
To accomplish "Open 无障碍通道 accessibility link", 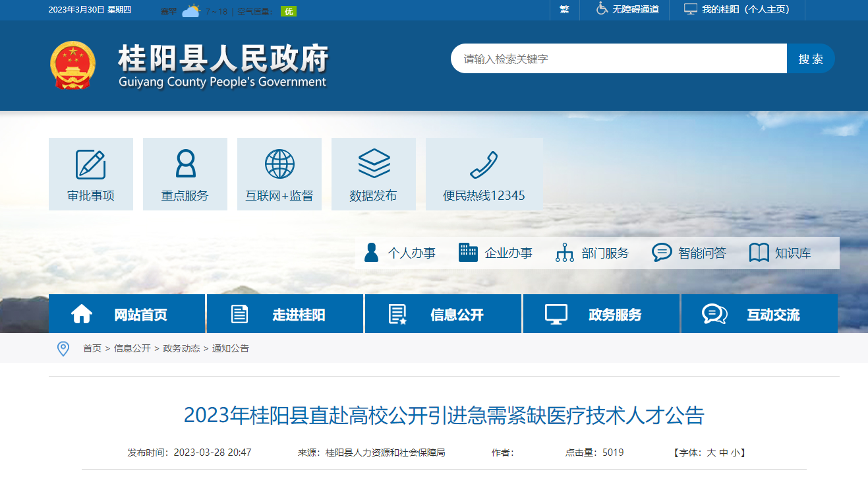I will (x=627, y=9).
